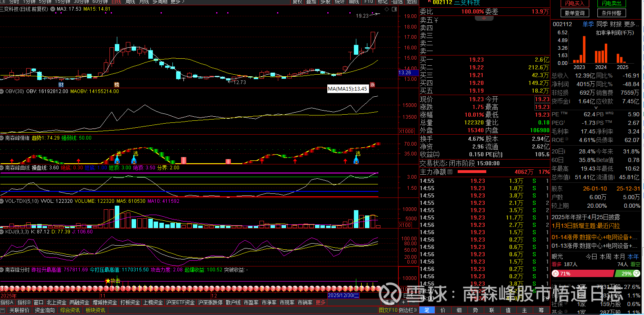Expand the red chevron under 委比
Image resolution: width=644 pixels, height=315 pixels.
pos(484,18)
